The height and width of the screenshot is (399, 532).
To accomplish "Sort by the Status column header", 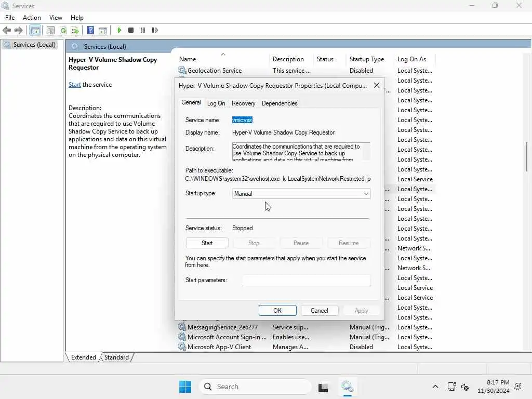I will point(329,59).
